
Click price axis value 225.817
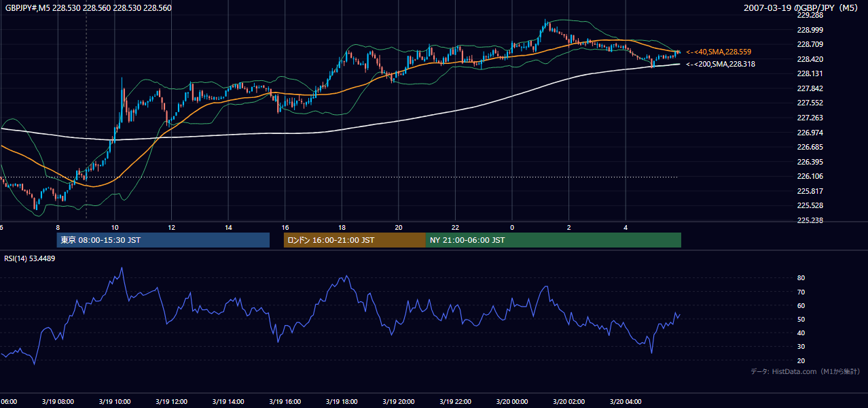point(810,191)
